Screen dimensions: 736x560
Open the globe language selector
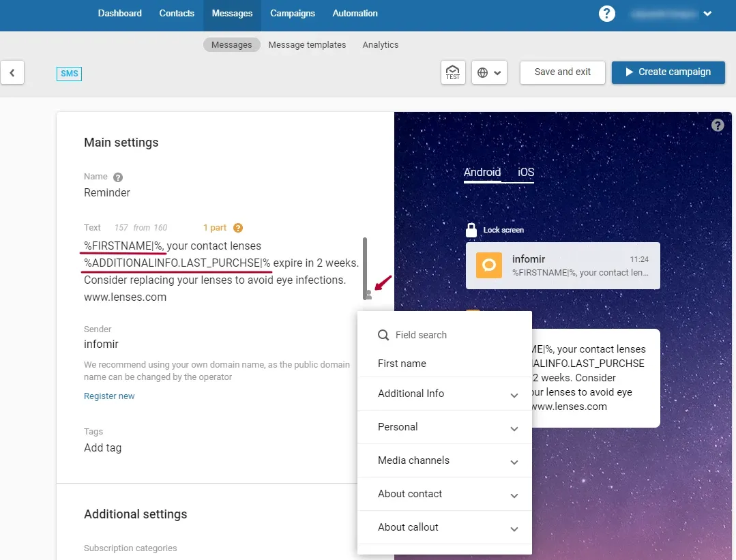pyautogui.click(x=489, y=72)
